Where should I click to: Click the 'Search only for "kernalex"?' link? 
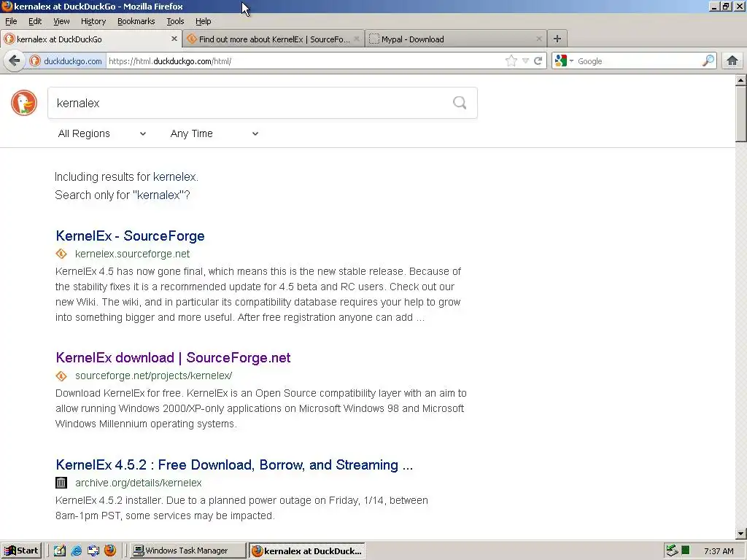tap(123, 195)
